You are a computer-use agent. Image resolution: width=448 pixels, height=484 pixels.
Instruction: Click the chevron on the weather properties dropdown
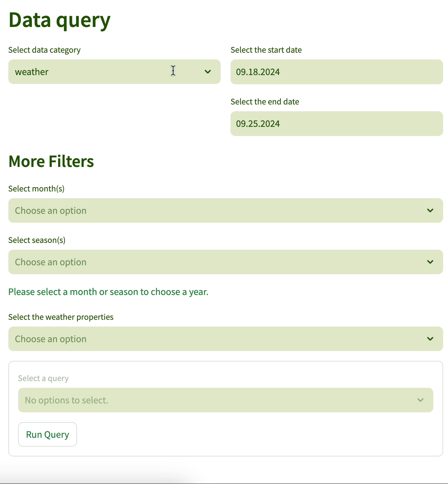430,339
